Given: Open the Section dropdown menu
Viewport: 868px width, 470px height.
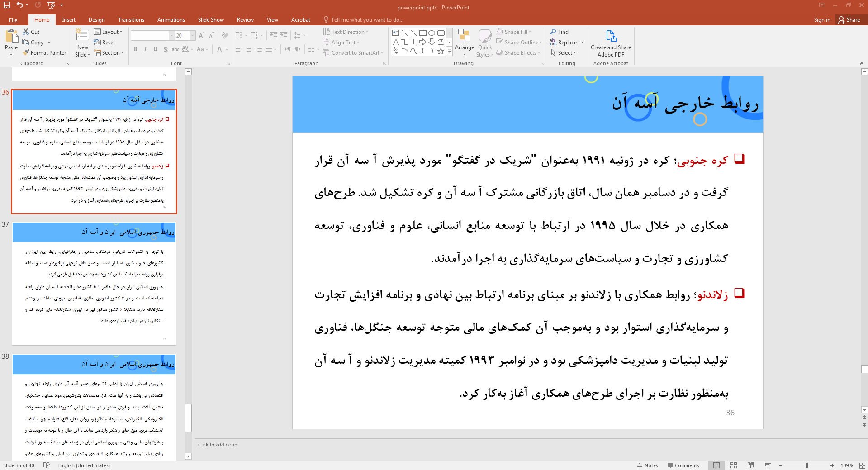Looking at the screenshot, I should [108, 53].
